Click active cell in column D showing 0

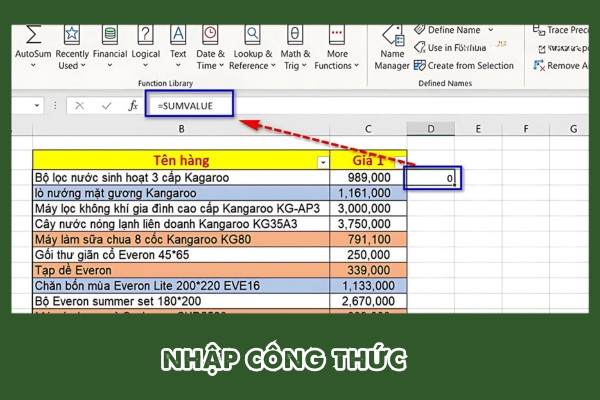(x=432, y=178)
